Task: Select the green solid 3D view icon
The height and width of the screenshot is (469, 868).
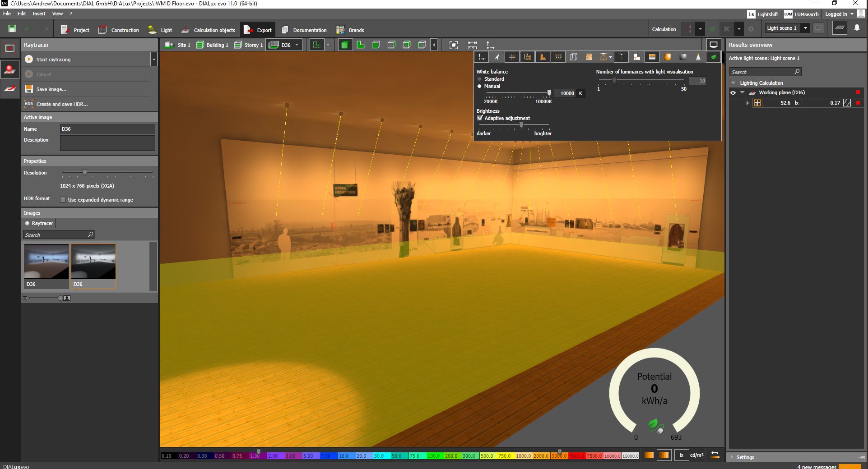Action: [x=345, y=45]
